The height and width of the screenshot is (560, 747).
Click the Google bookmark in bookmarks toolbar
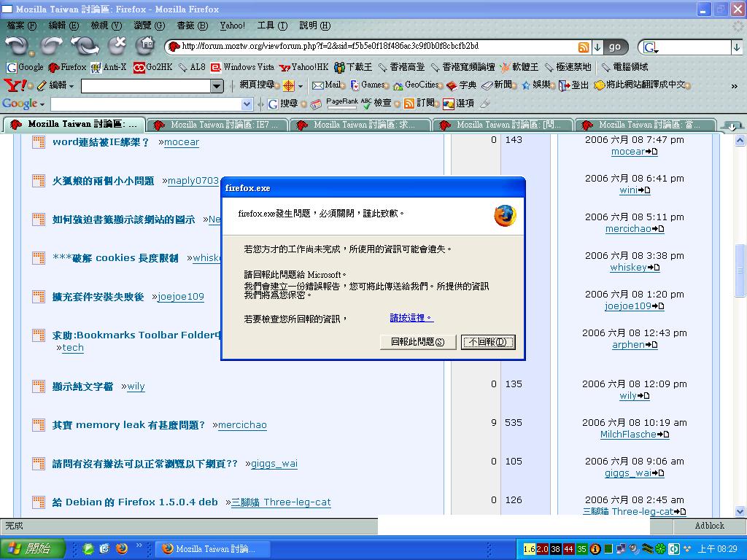point(25,67)
